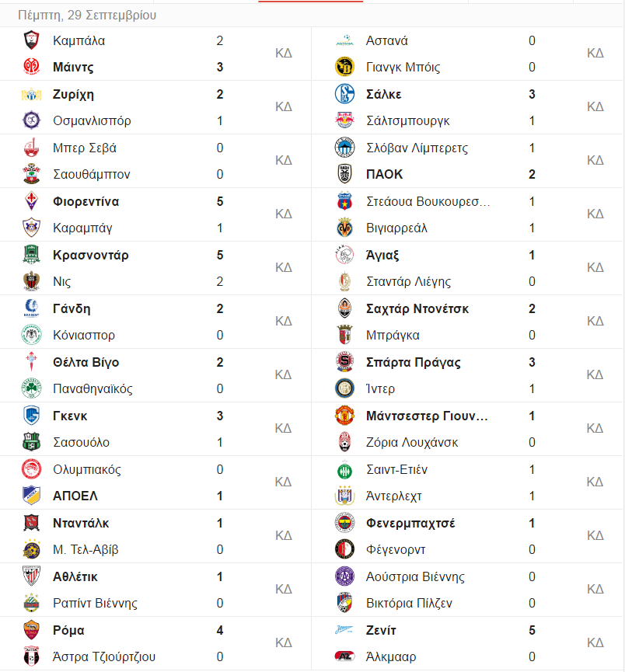Click the AS Roma crest icon
The width and height of the screenshot is (625, 672).
[31, 629]
